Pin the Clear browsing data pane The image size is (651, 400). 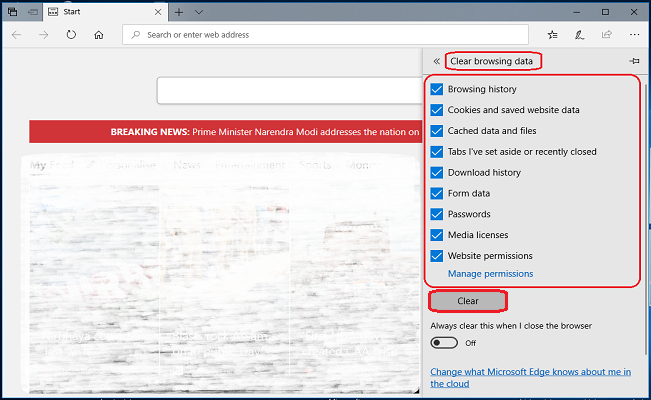pos(634,61)
